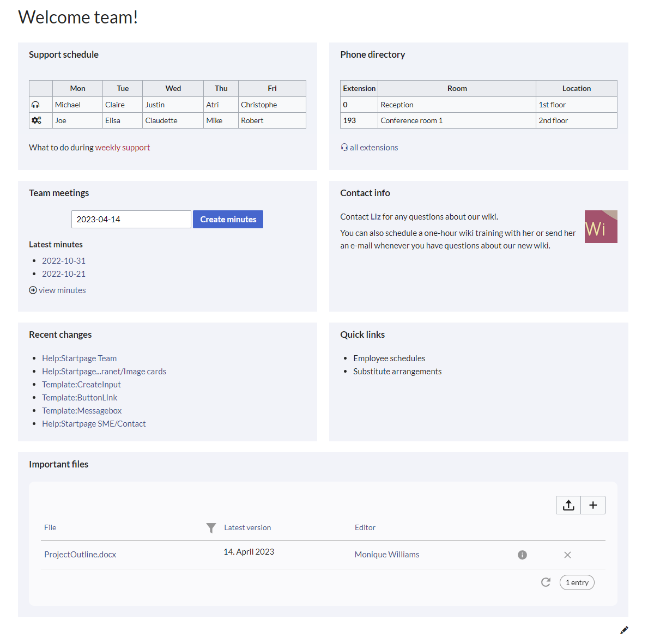Click the 1st floor location cell

[577, 105]
